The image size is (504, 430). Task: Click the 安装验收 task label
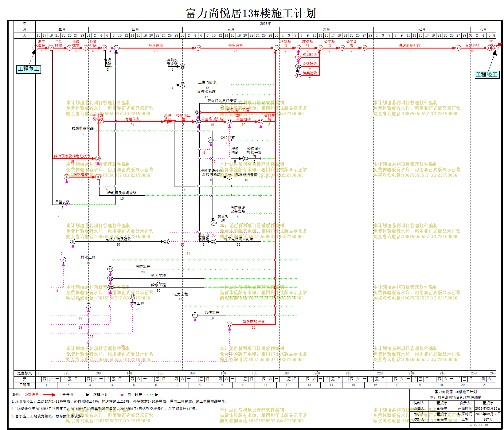tap(310, 64)
